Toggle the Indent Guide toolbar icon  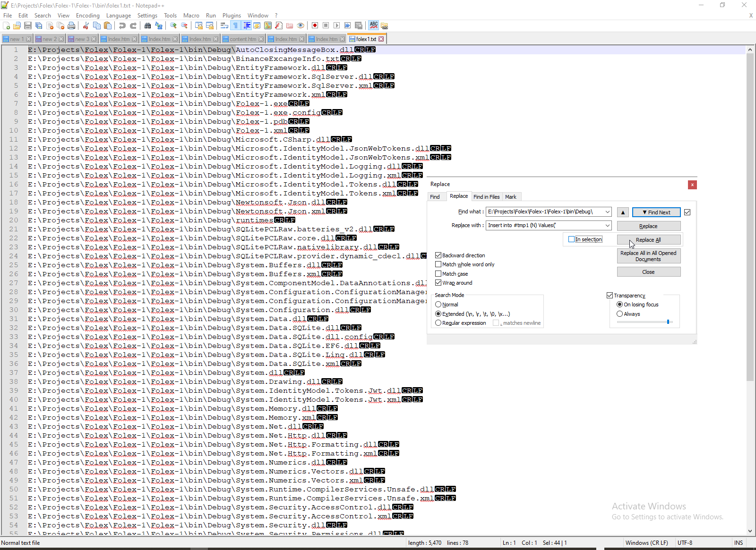[246, 25]
